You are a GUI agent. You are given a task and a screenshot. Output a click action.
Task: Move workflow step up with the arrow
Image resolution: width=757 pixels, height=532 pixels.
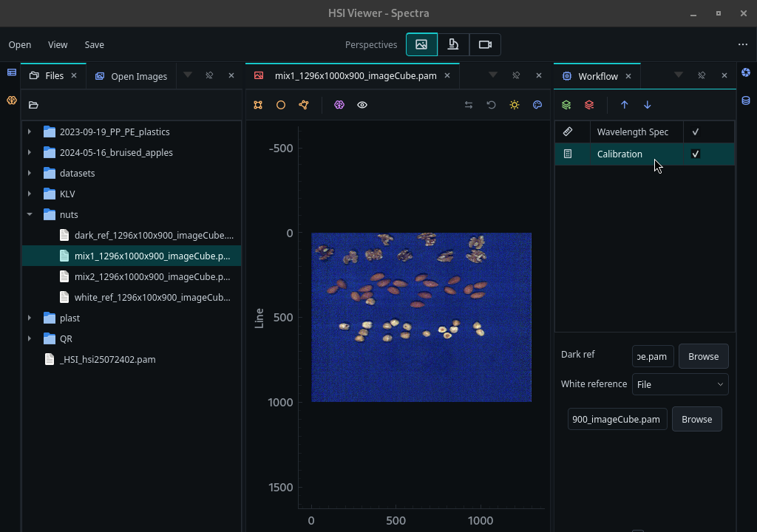pyautogui.click(x=624, y=105)
